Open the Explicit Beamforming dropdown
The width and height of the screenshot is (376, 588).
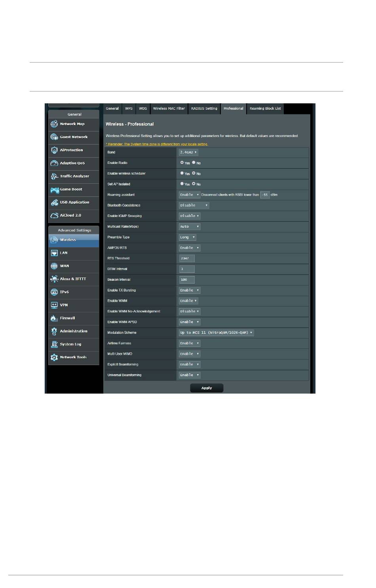pyautogui.click(x=190, y=365)
